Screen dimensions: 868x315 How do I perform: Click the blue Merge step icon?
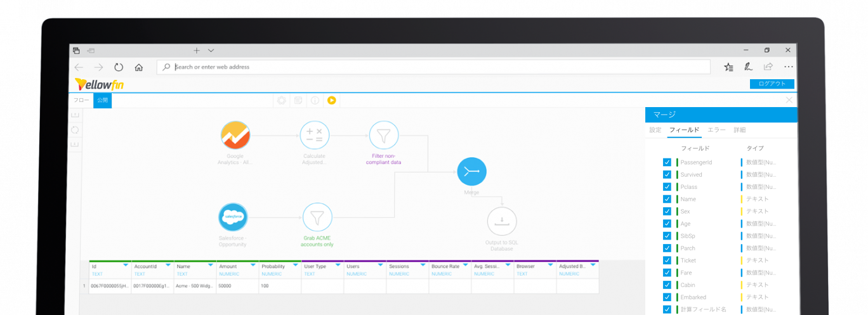471,171
